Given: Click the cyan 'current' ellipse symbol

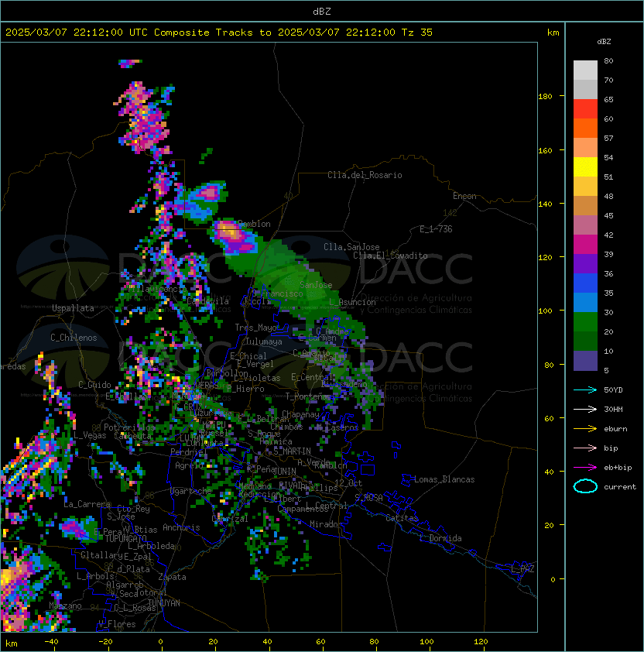Looking at the screenshot, I should click(585, 486).
